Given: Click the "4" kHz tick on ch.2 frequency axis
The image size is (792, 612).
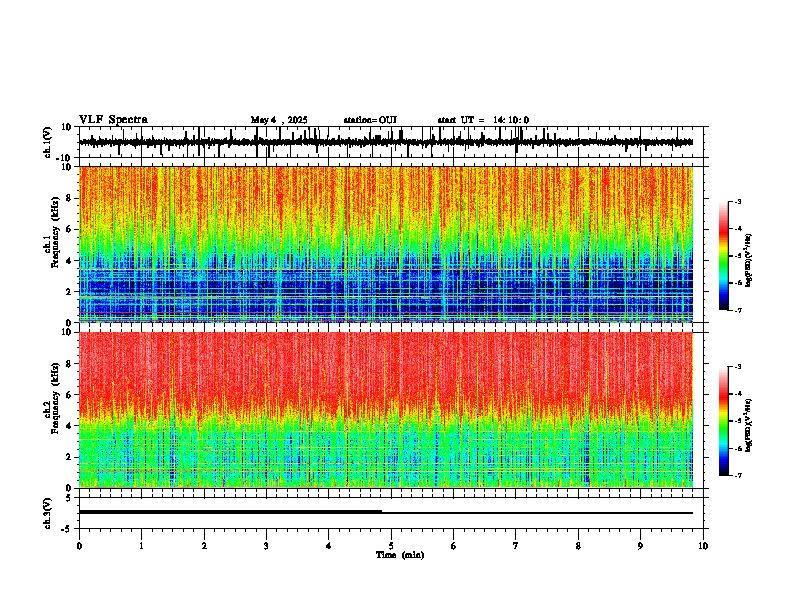Looking at the screenshot, I should pos(70,426).
